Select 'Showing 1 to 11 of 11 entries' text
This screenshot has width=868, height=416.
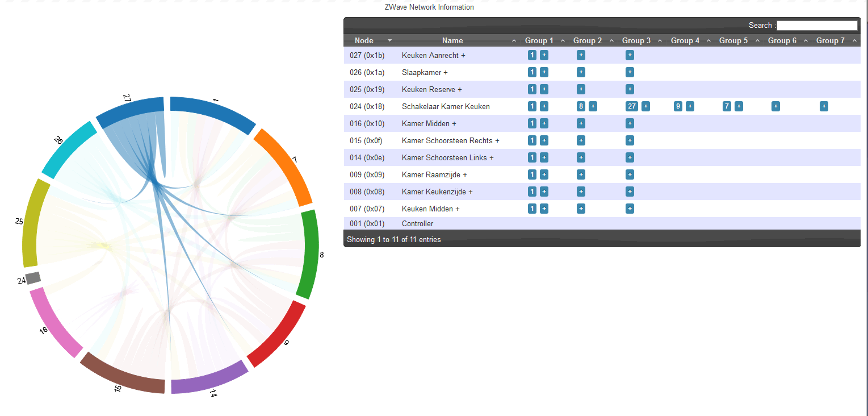coord(393,239)
